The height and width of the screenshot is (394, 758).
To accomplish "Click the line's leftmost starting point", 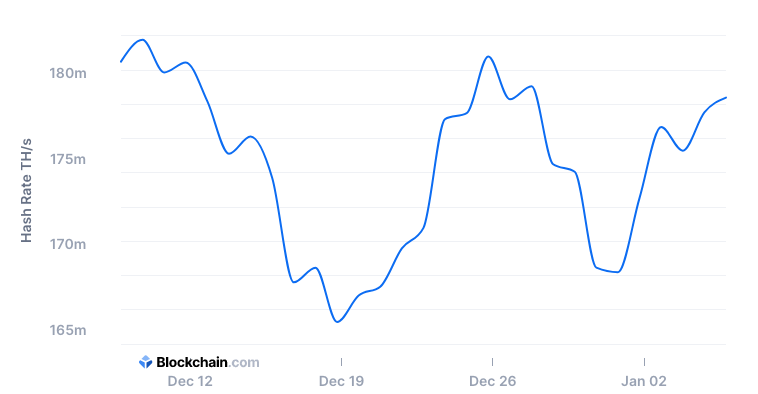I will click(x=121, y=61).
